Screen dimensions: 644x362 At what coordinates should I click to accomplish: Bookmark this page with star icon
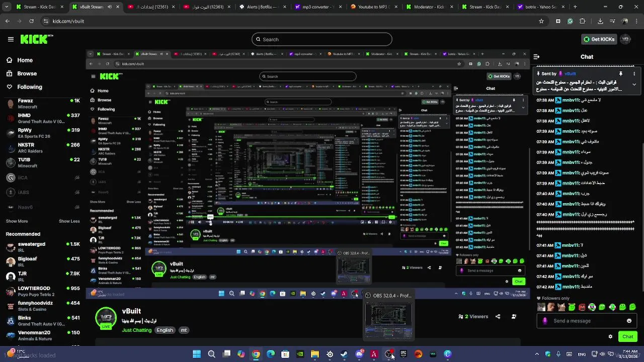(541, 21)
